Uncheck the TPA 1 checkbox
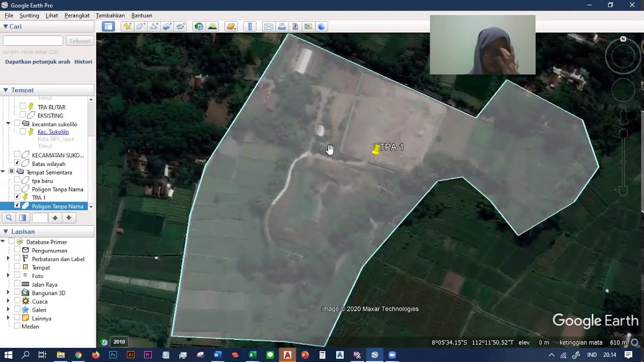The height and width of the screenshot is (362, 644). coord(17,197)
